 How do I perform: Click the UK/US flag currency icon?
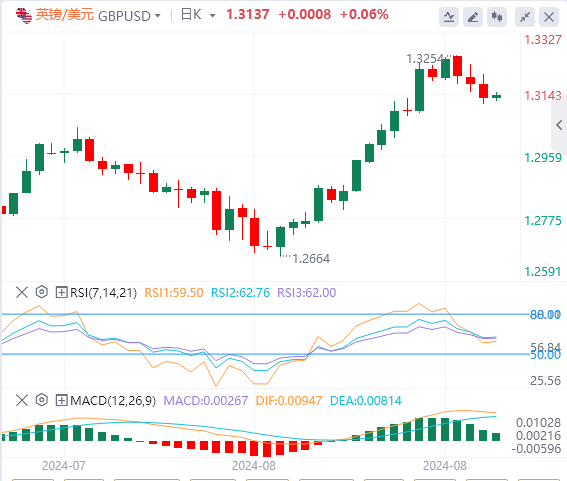(24, 16)
